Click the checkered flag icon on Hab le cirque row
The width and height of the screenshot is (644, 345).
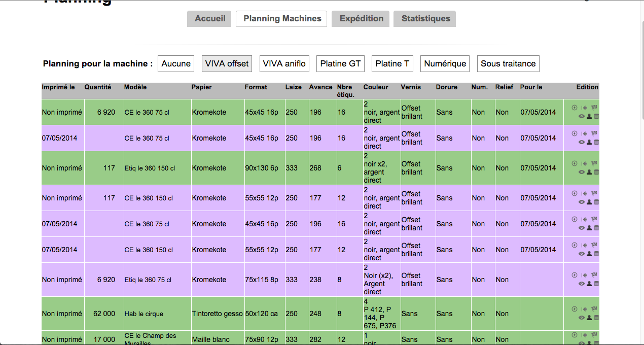point(594,309)
